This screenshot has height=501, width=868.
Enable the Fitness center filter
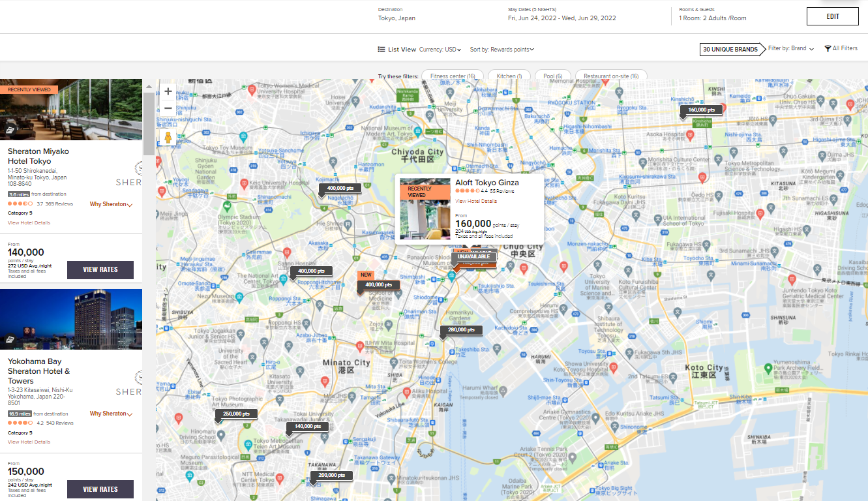[452, 76]
